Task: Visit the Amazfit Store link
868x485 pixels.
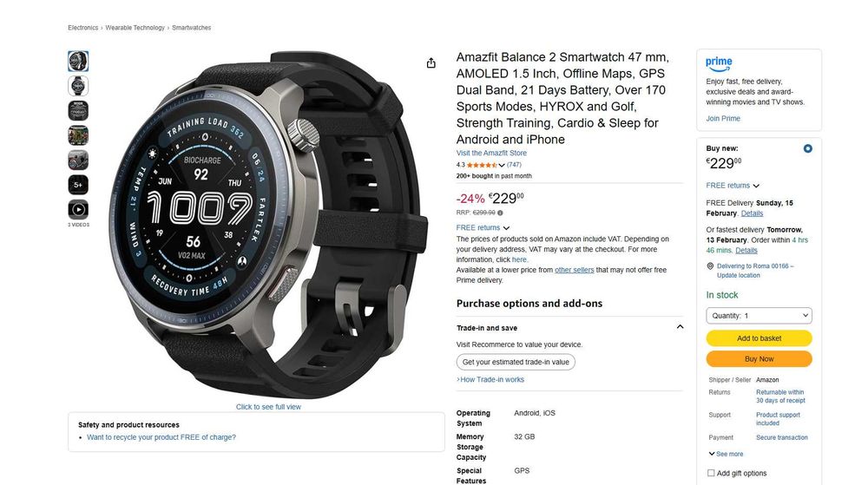Action: coord(491,154)
